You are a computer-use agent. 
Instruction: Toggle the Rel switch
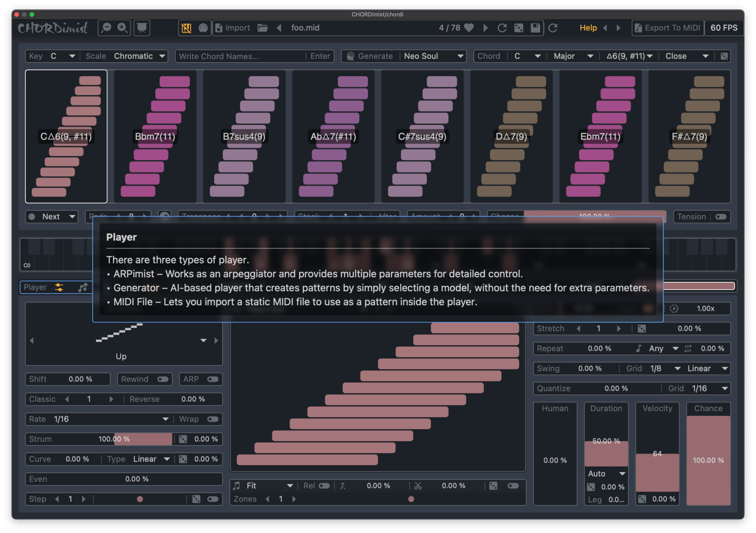click(324, 486)
